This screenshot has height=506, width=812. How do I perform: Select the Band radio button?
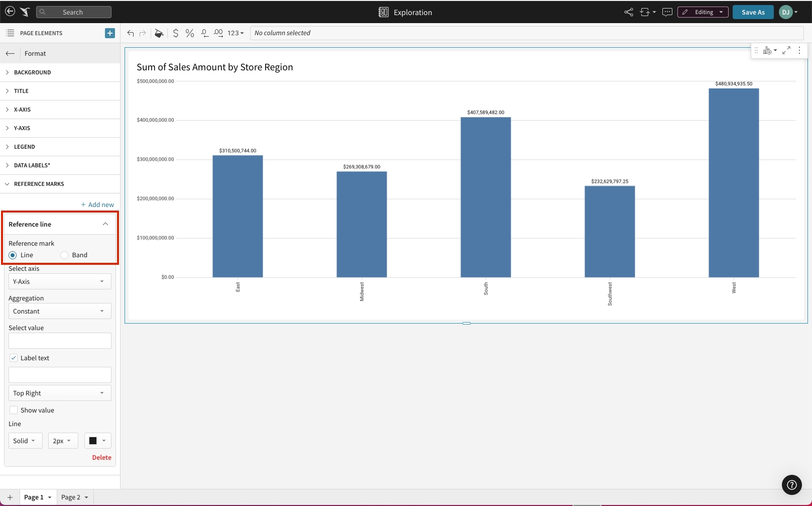click(64, 255)
